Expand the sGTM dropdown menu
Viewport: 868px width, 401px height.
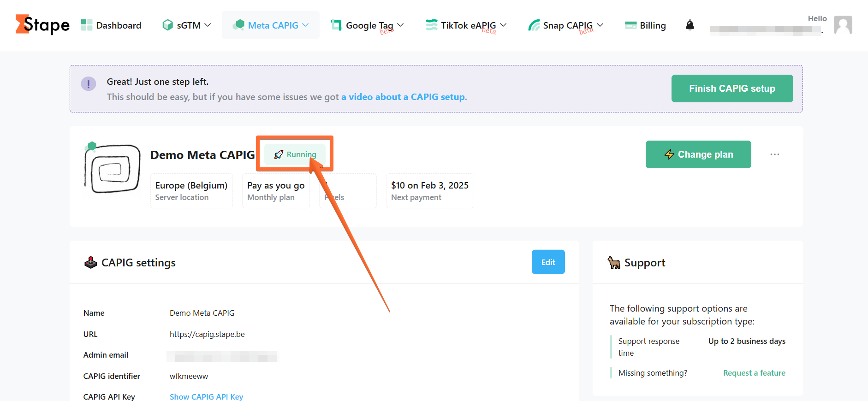[x=187, y=25]
